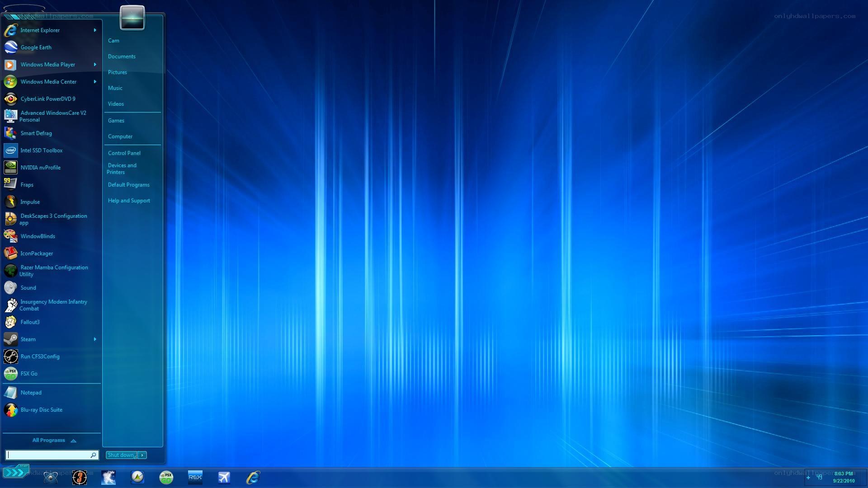Open Internet Explorer from Start menu icon
The height and width of the screenshot is (488, 868).
pos(10,30)
